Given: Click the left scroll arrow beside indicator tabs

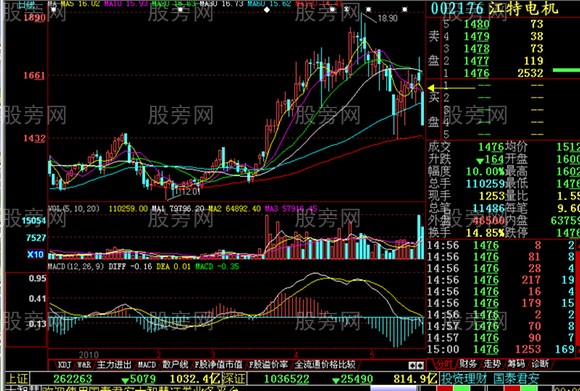Looking at the screenshot, I should [412, 365].
